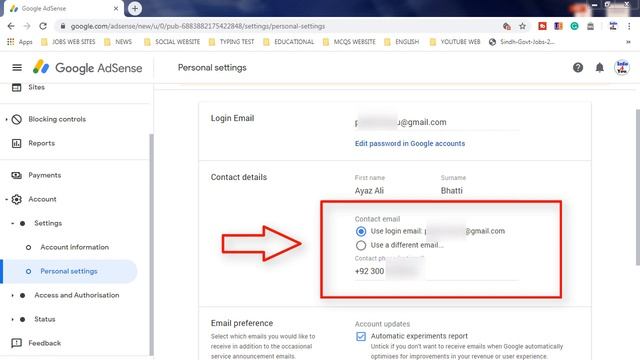Close the Google AdSense tab
The height and width of the screenshot is (360, 640).
[116, 8]
